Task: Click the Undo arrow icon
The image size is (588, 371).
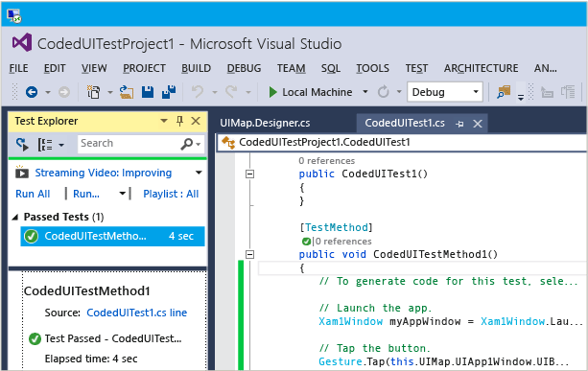Action: pos(198,92)
